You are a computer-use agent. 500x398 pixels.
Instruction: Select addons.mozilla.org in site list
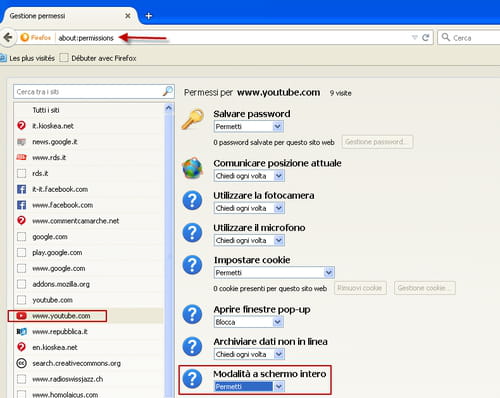[x=89, y=284]
